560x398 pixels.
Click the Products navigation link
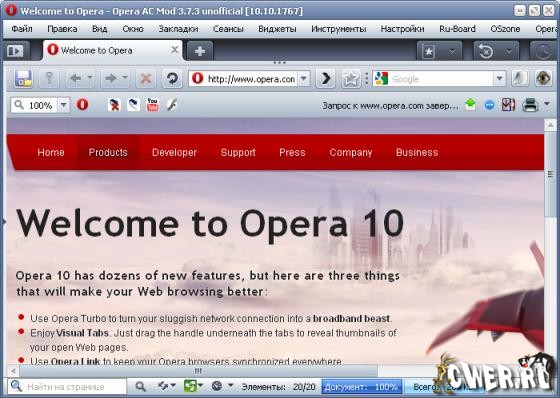coord(108,153)
